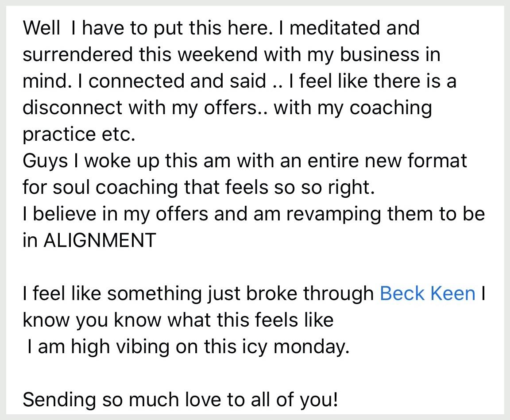Open the Beck Keen tagged profile link

click(427, 293)
